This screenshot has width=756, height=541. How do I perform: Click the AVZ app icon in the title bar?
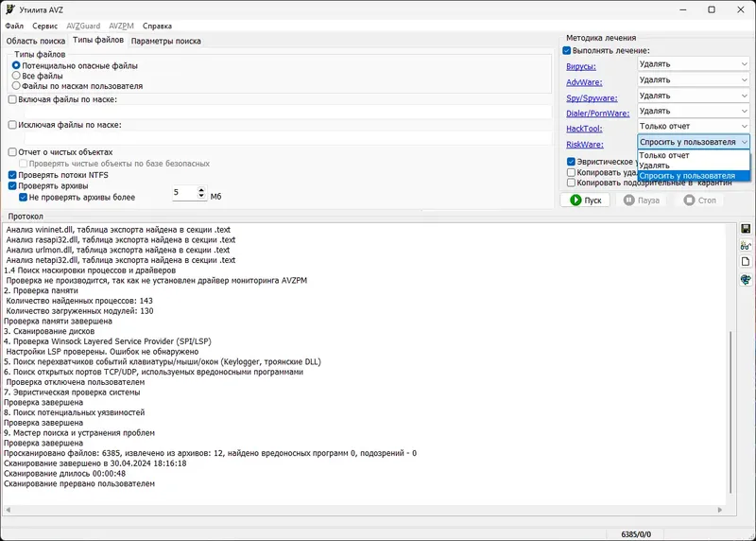(10, 9)
